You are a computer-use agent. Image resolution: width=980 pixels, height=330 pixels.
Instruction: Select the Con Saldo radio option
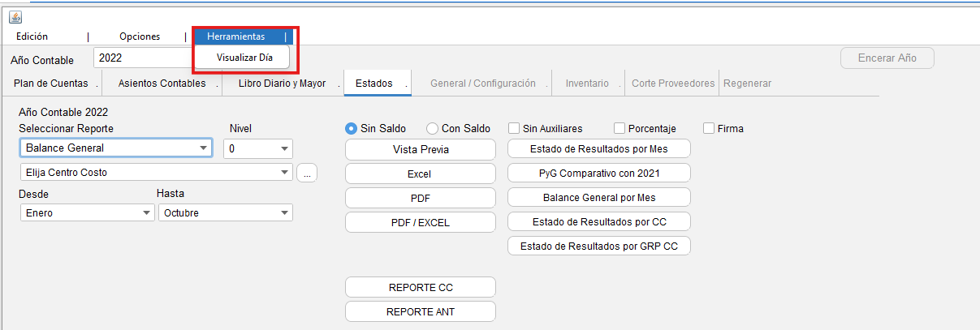432,128
